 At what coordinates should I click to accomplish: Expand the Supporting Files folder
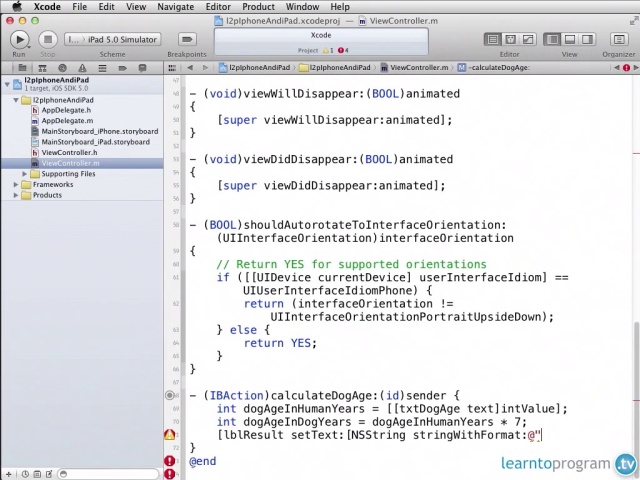[24, 174]
